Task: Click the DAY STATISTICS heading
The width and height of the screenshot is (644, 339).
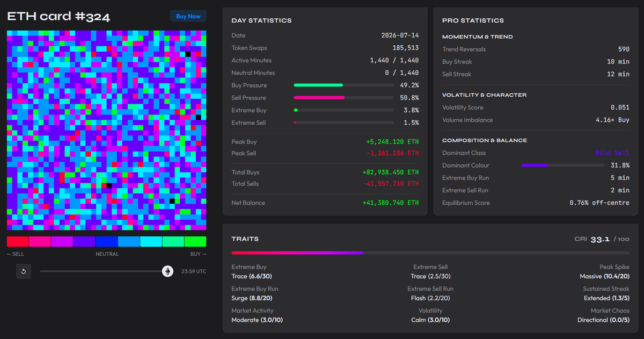Action: point(261,20)
